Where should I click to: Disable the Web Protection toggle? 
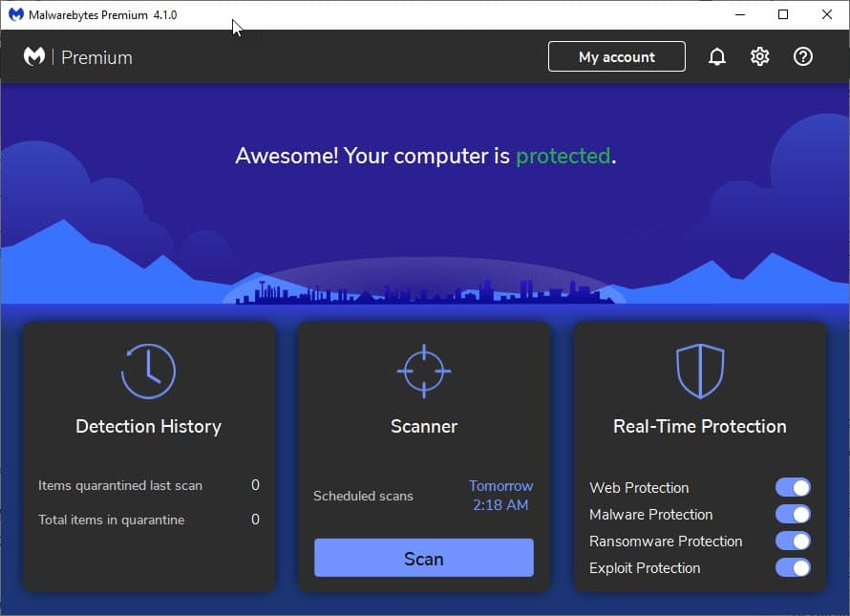(x=793, y=488)
